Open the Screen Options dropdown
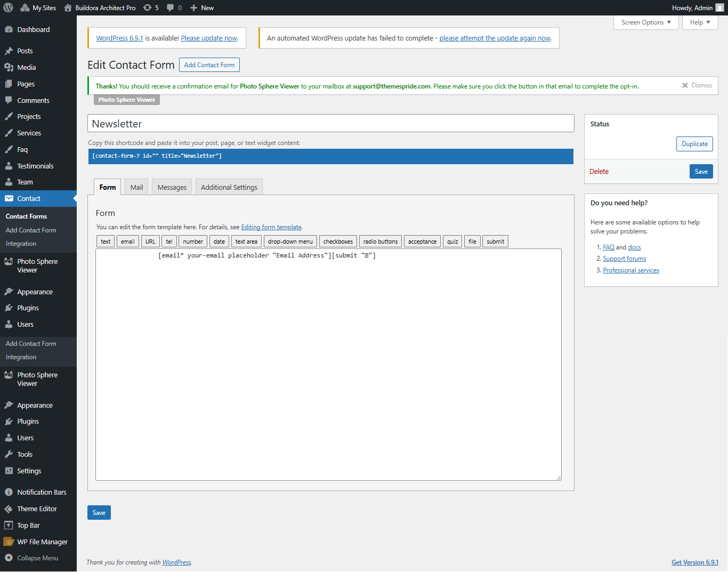Viewport: 728px width, 572px height. 645,22
